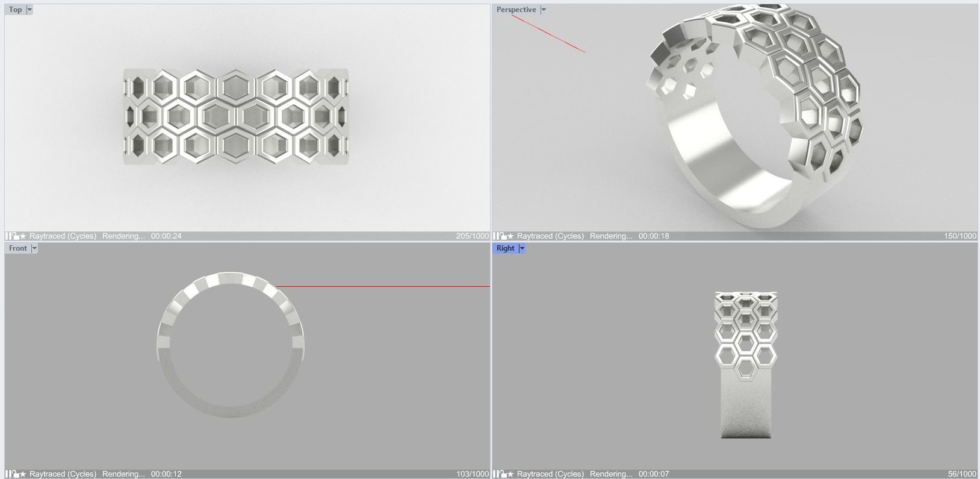Click Raytraced (Cycles) label in Perspective viewport

(x=550, y=236)
